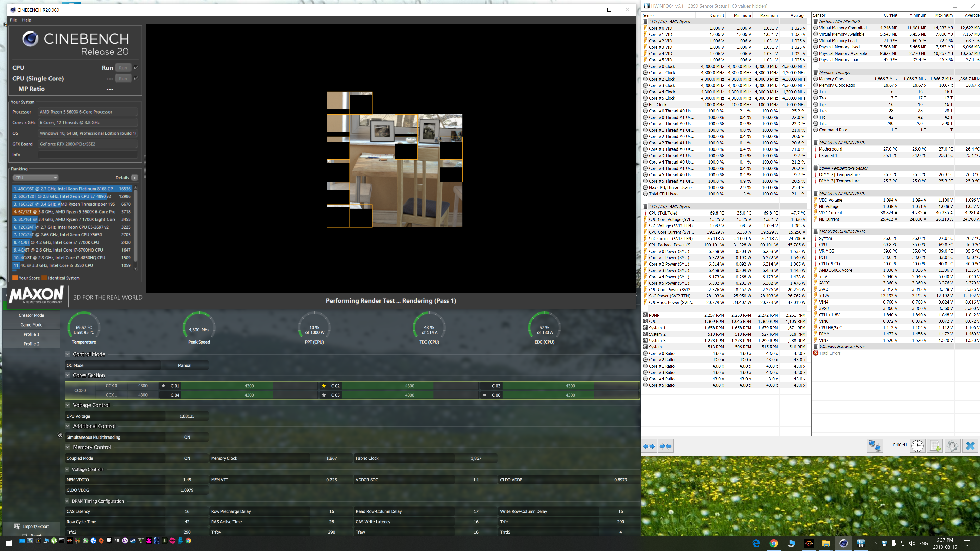Launch Uplay from taskbar quick launch
Viewport: 980px width, 551px height.
[93, 541]
